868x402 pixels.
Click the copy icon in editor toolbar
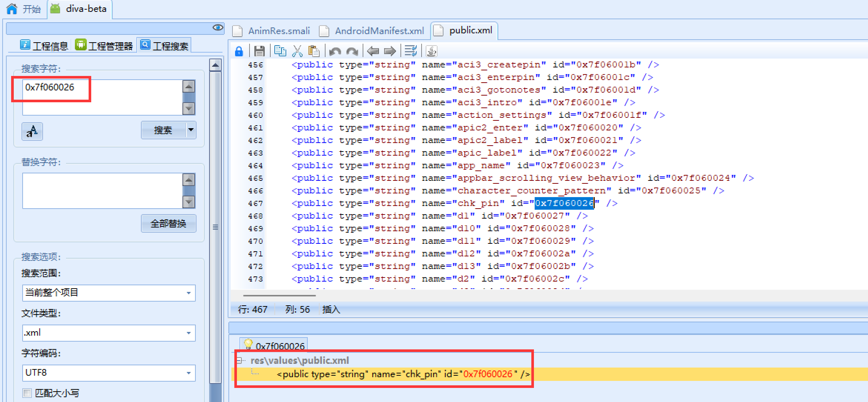coord(280,51)
